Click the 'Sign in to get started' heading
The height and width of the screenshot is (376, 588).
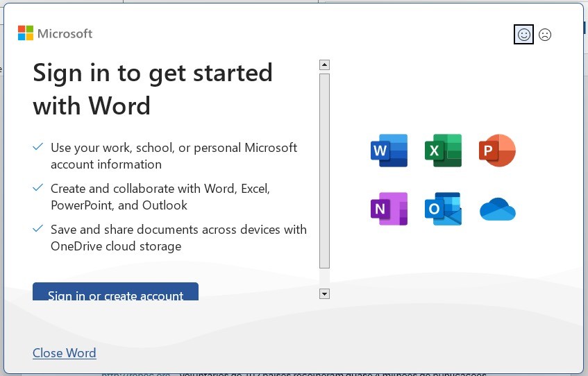pyautogui.click(x=153, y=89)
